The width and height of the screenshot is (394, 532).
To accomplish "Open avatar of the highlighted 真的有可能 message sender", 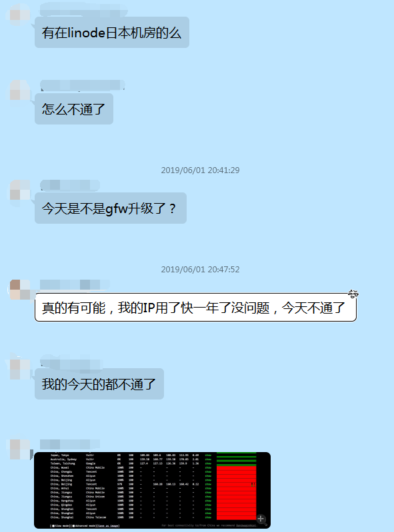I will tap(20, 290).
